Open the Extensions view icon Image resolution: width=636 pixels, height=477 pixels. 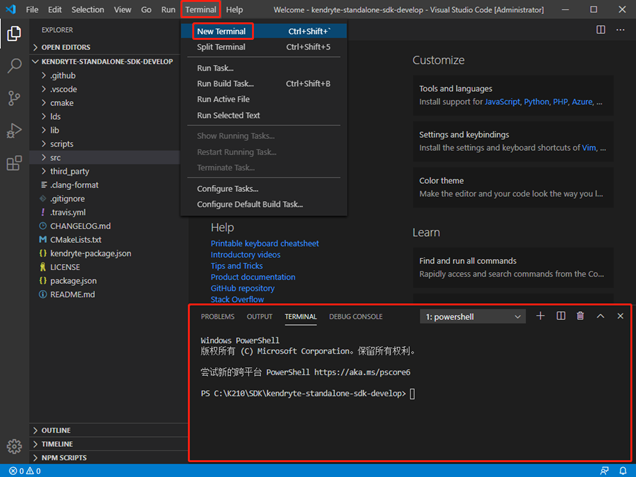[x=14, y=163]
